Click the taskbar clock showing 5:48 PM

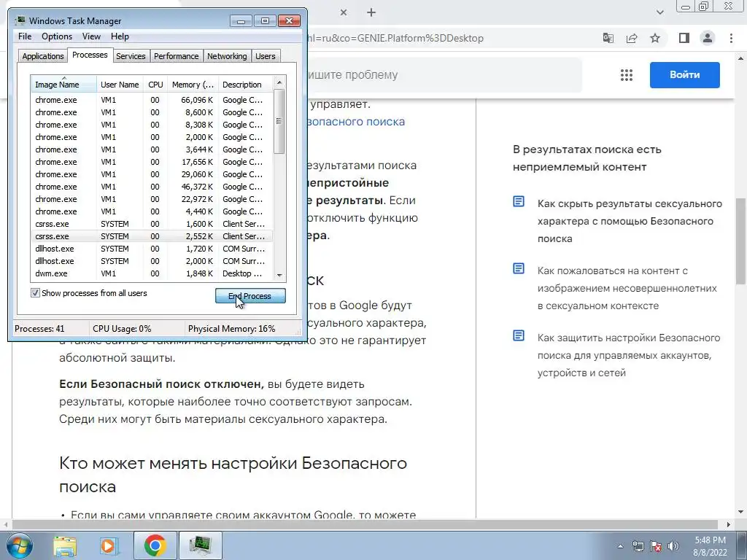click(710, 546)
